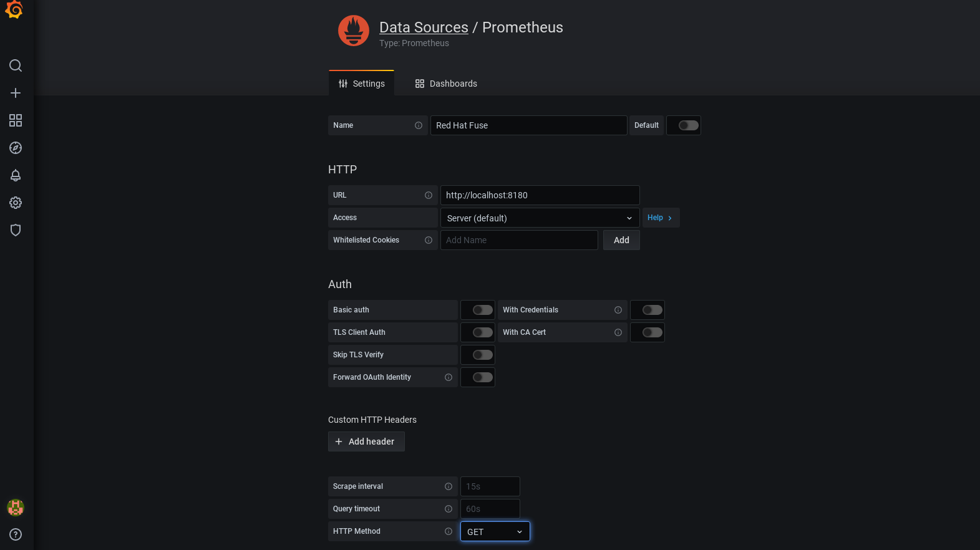Switch to the Dashboards tab
Screen dimensions: 980x550
click(446, 84)
